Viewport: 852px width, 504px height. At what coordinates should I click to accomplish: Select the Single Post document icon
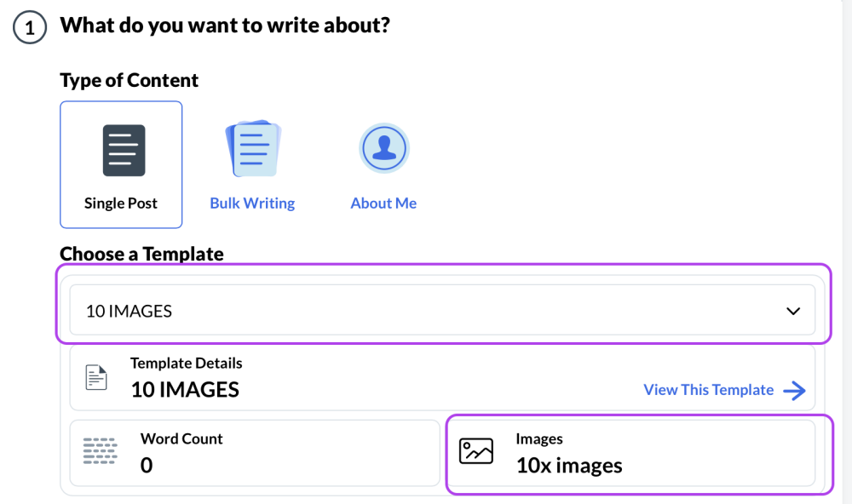[x=124, y=151]
